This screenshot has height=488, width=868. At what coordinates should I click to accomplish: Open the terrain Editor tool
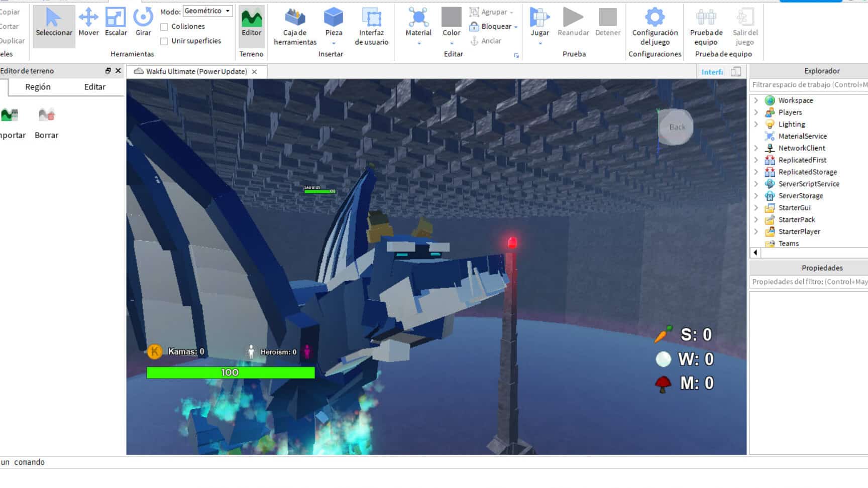(251, 23)
